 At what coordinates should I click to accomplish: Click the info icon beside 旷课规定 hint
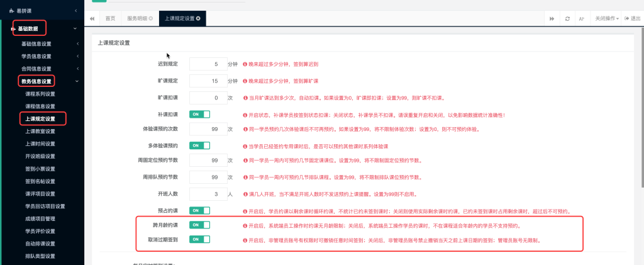[x=245, y=81]
